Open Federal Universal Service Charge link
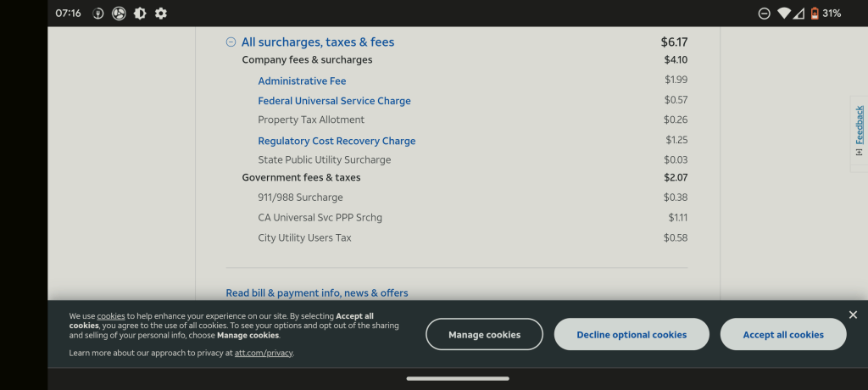This screenshot has height=390, width=868. 334,101
